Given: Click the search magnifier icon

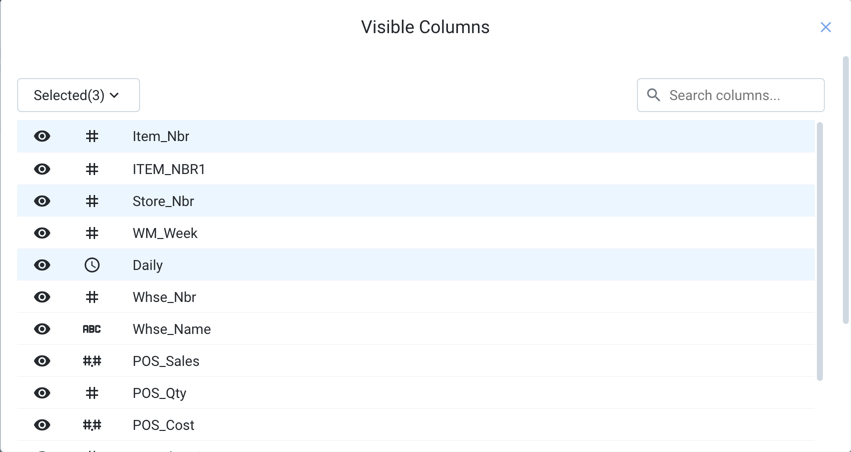Looking at the screenshot, I should tap(654, 95).
